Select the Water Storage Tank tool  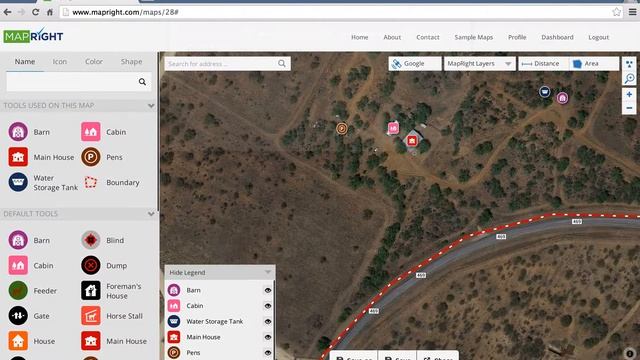tap(18, 182)
